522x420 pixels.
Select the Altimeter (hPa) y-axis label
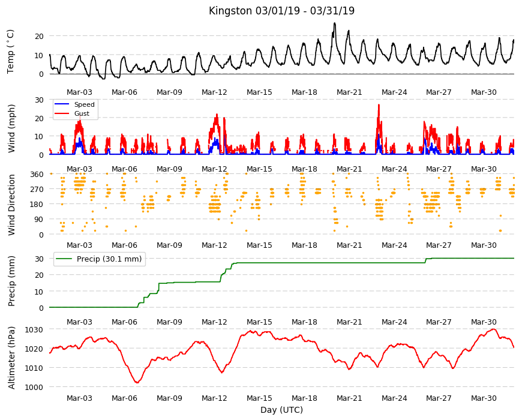pos(11,358)
